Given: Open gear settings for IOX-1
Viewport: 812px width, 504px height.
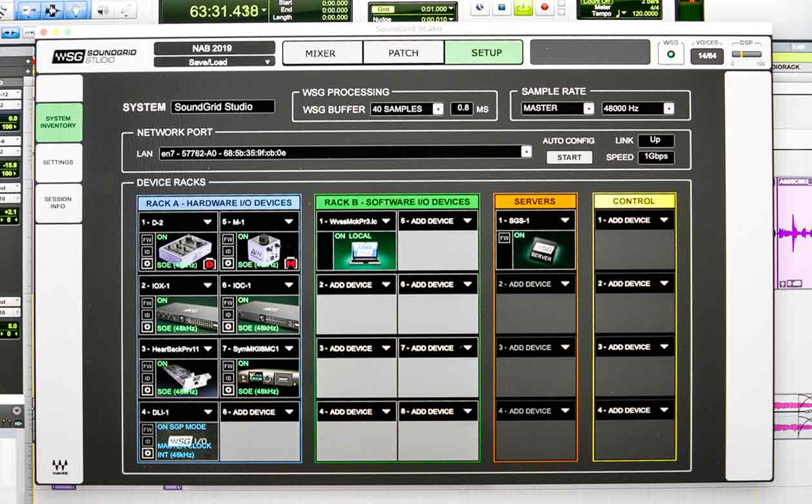Looking at the screenshot, I should (x=146, y=327).
